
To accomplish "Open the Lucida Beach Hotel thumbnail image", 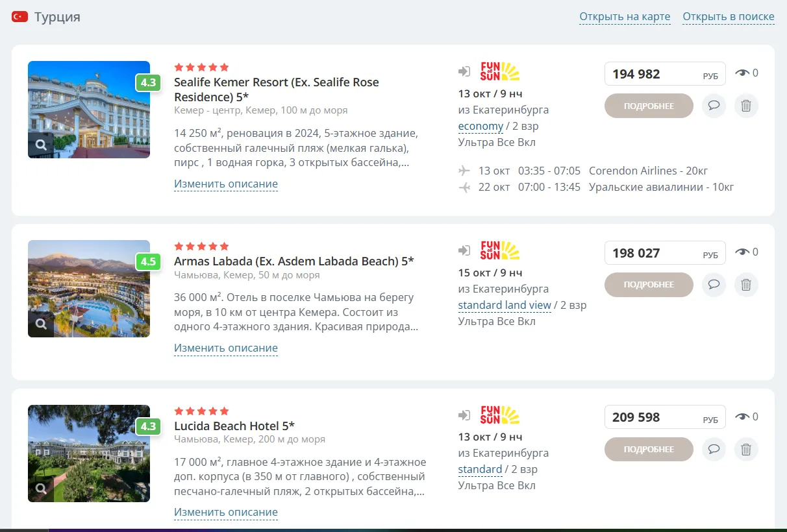I will click(89, 453).
